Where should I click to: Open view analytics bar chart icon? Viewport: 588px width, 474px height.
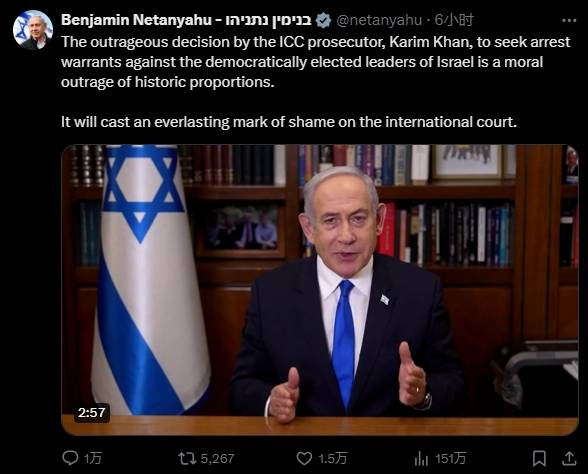click(421, 458)
